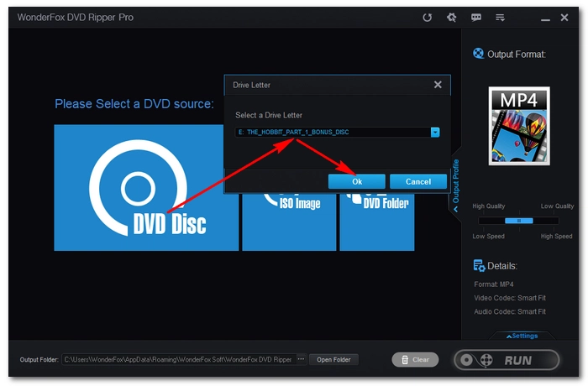Click 'Please Select a DVD source:' heading
This screenshot has width=588, height=386.
coord(134,104)
